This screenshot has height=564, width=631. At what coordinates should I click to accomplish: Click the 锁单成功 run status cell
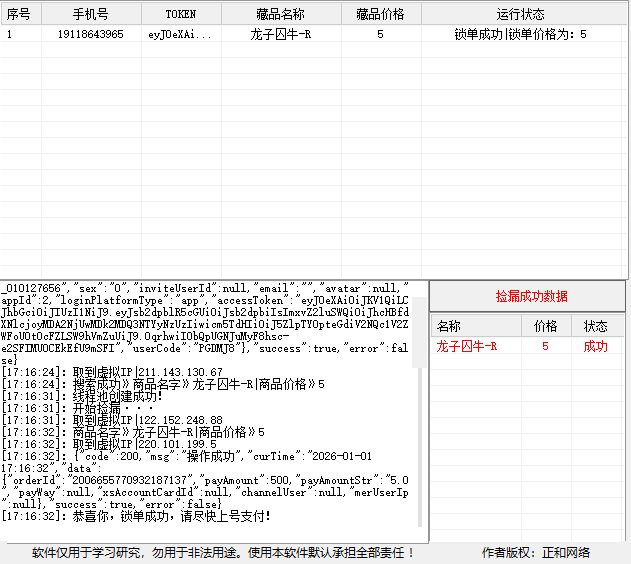click(520, 34)
